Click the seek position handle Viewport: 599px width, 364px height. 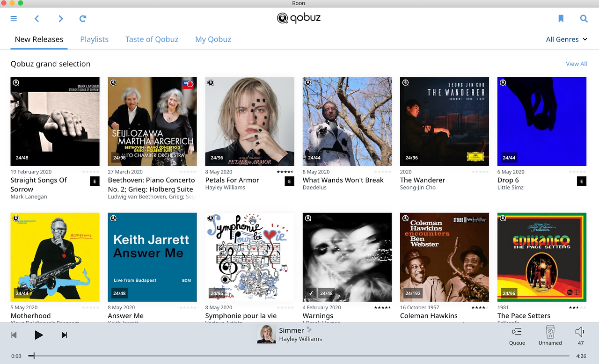(34, 356)
